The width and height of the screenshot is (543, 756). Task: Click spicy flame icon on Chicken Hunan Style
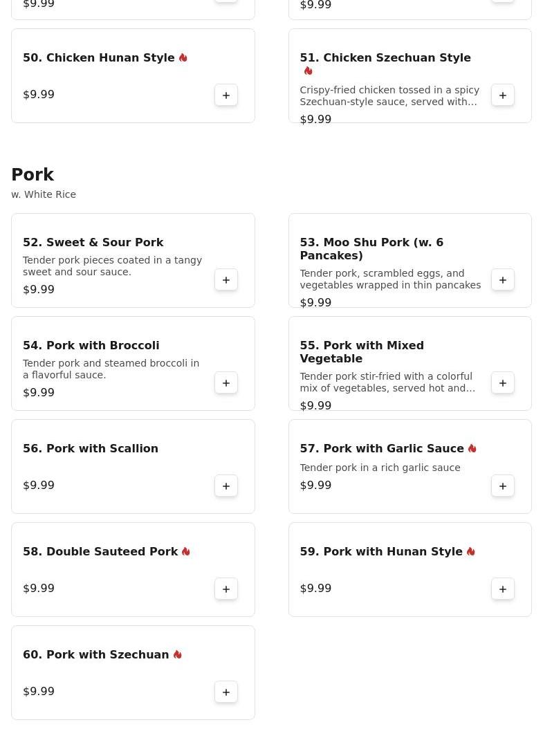point(183,58)
